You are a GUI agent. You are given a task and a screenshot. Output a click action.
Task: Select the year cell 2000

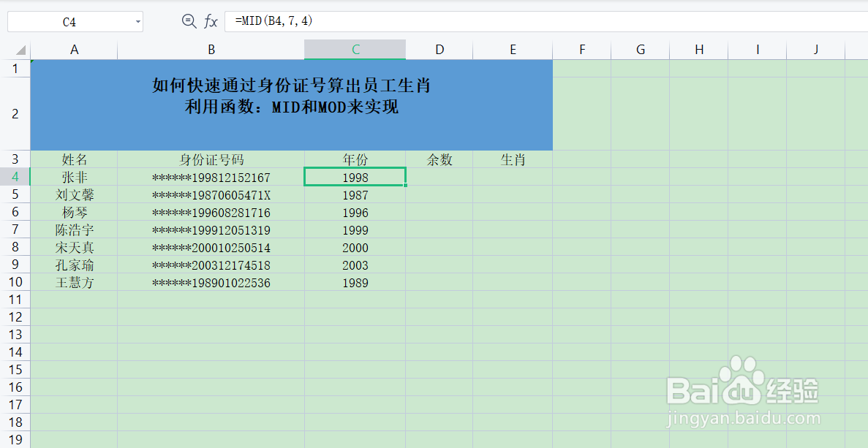355,247
